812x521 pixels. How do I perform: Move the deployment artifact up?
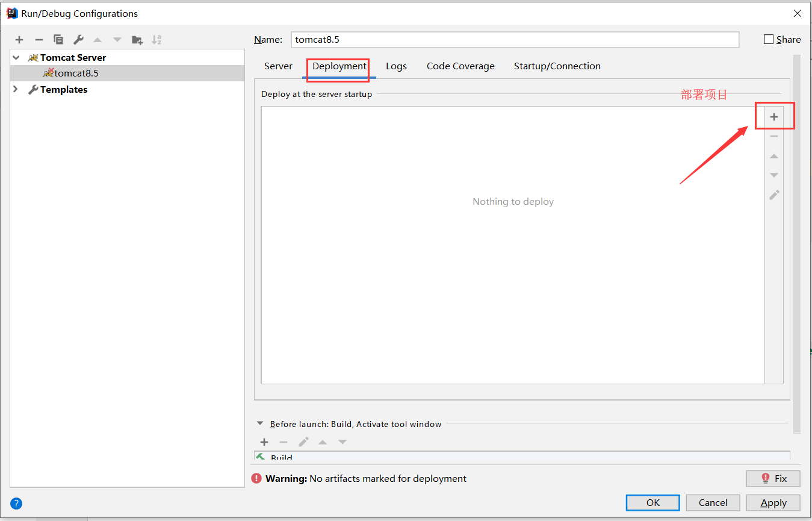pyautogui.click(x=774, y=155)
